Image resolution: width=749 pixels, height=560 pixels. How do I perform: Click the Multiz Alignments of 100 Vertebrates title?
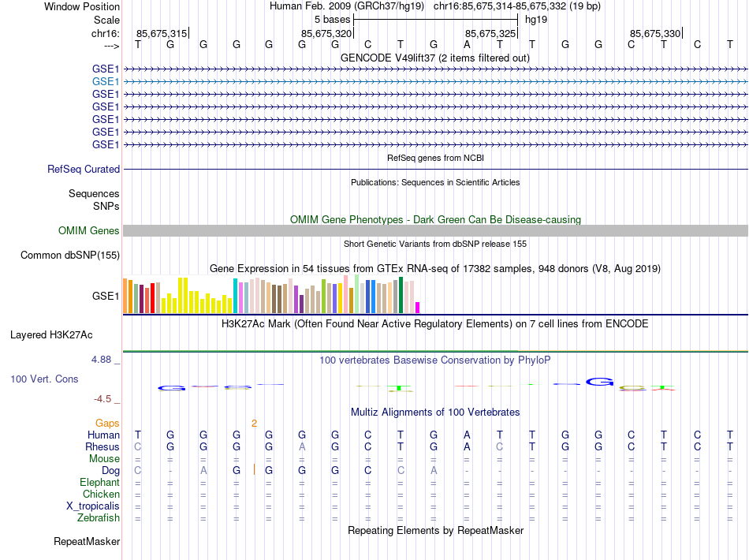click(435, 413)
